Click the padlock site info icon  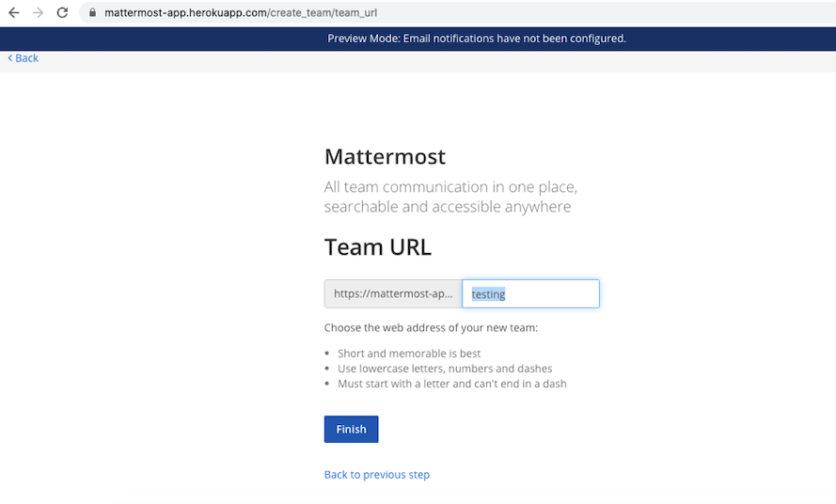pyautogui.click(x=92, y=12)
